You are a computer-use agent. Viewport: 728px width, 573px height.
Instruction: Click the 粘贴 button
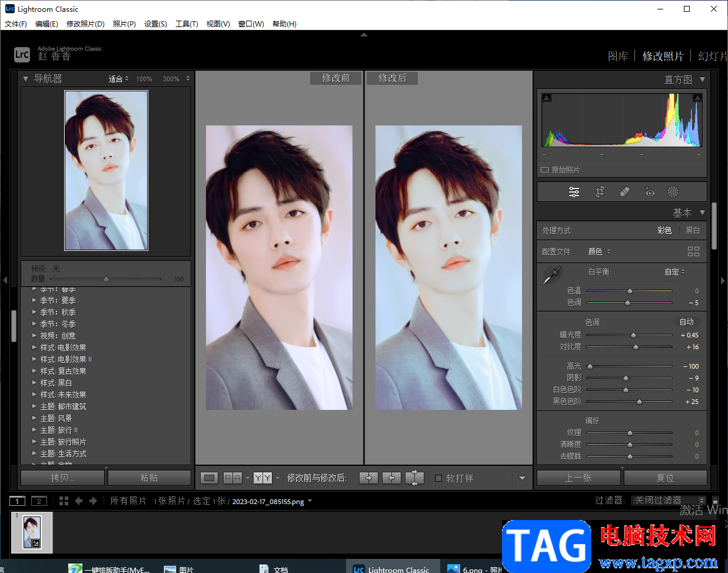(149, 478)
